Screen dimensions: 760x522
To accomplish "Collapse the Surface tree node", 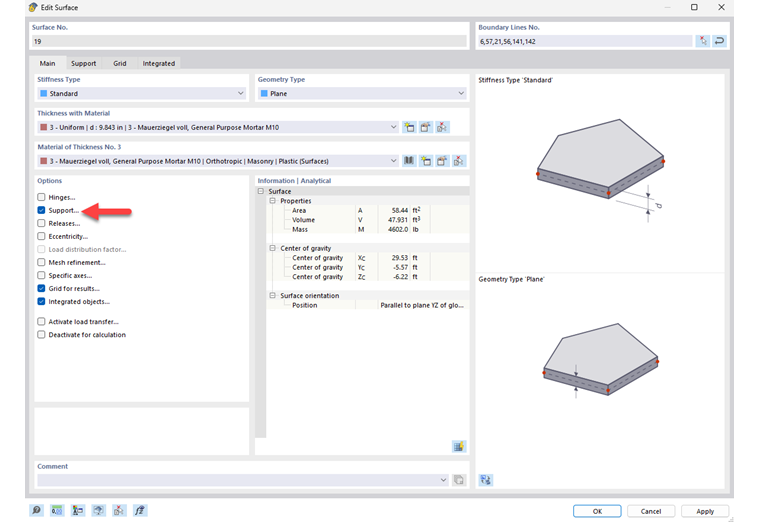I will pos(261,191).
